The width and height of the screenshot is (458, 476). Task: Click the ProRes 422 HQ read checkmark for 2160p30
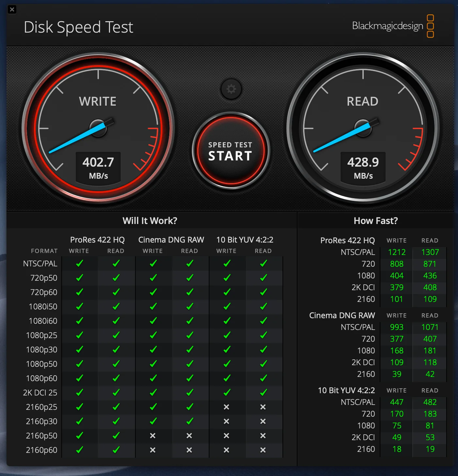116,421
